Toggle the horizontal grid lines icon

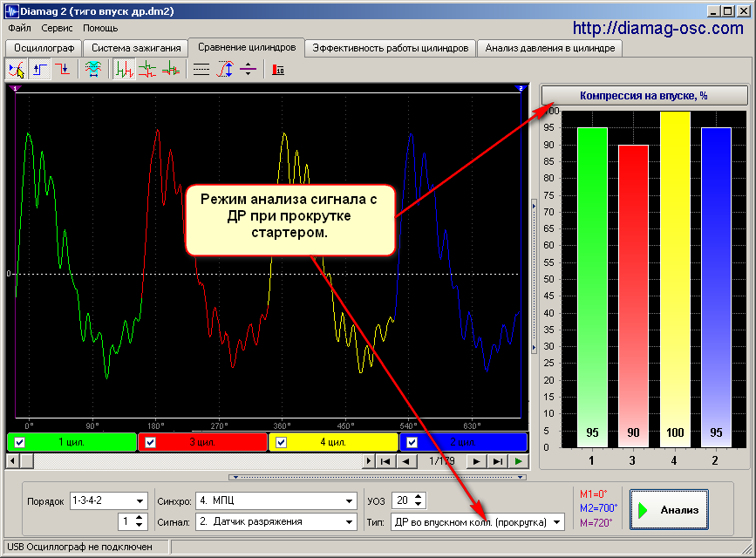(x=201, y=70)
